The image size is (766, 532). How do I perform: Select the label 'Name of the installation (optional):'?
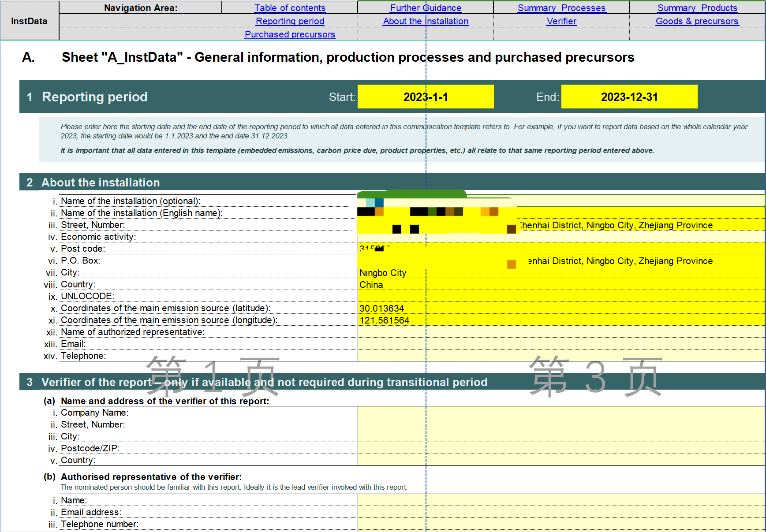131,201
